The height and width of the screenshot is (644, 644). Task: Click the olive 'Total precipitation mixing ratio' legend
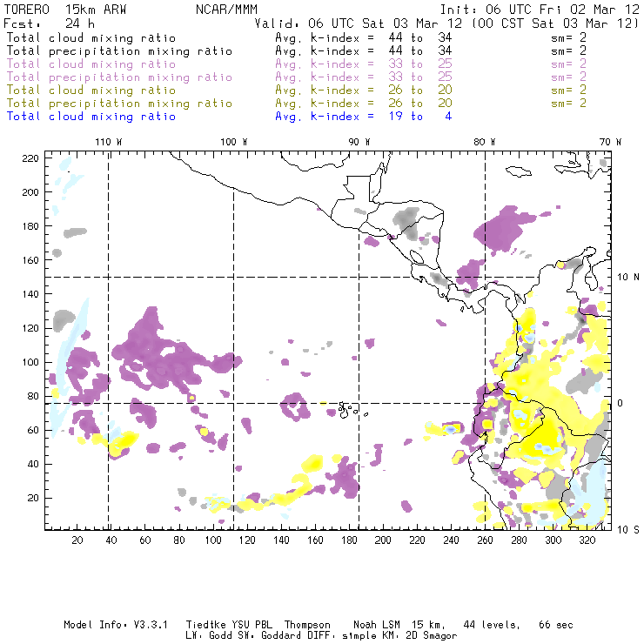119,104
